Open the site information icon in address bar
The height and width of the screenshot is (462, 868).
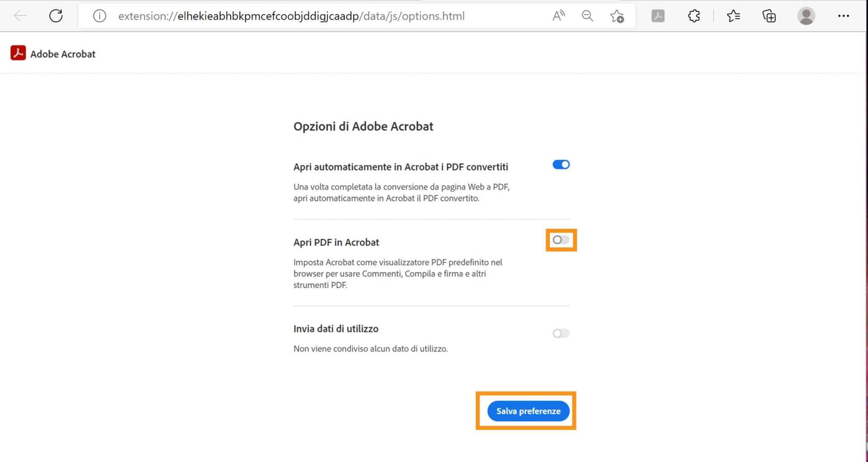[x=99, y=15]
